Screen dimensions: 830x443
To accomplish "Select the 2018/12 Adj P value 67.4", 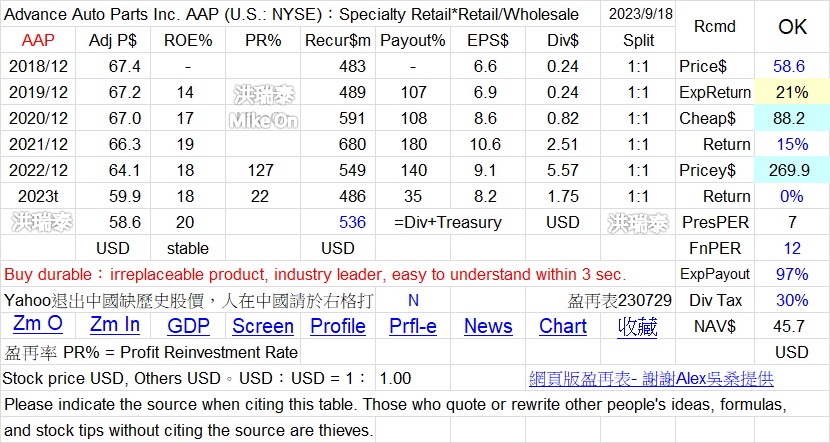I will [x=113, y=66].
